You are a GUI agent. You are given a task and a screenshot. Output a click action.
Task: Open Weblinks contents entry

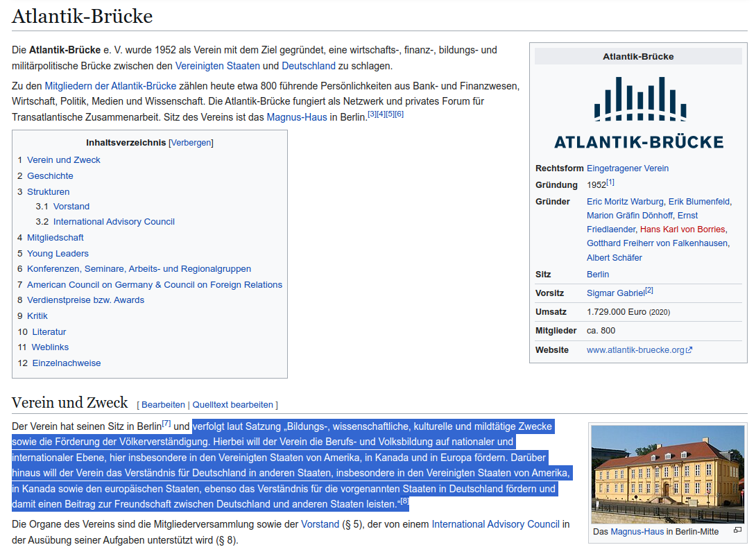50,347
